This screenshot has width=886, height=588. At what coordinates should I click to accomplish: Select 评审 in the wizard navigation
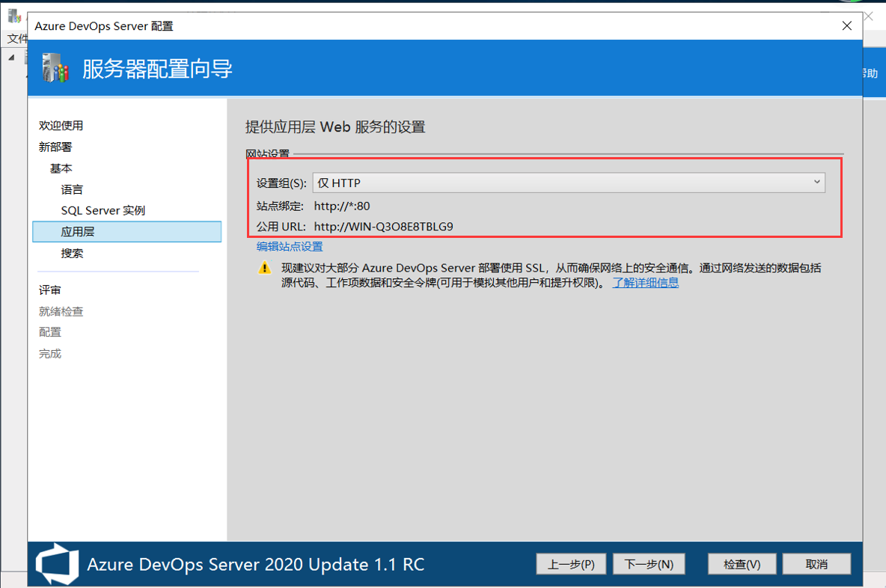[x=49, y=290]
